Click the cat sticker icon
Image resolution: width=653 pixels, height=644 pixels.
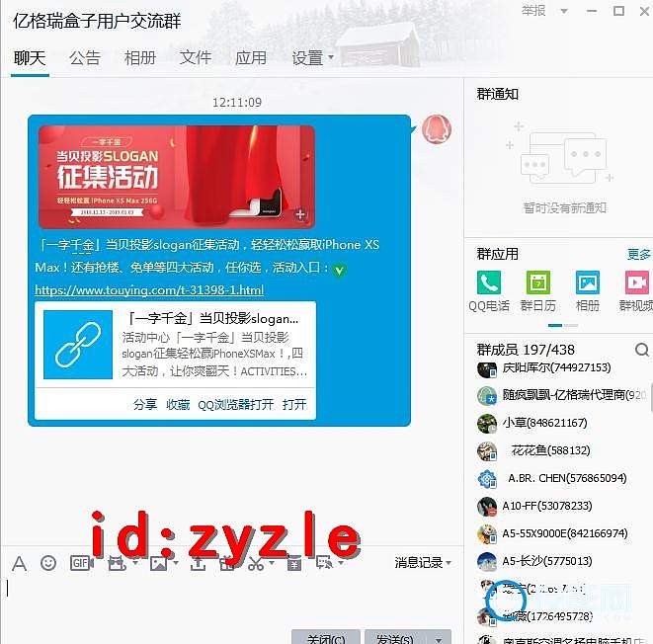[x=117, y=563]
